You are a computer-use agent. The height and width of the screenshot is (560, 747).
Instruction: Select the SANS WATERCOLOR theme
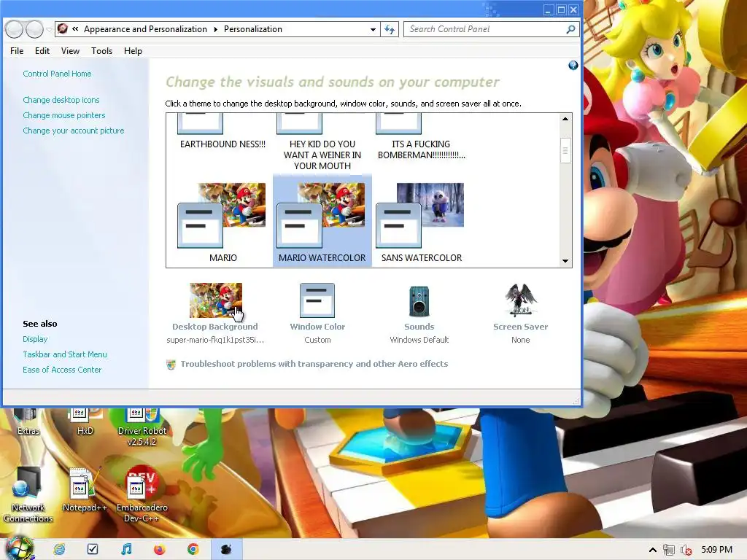pos(421,222)
